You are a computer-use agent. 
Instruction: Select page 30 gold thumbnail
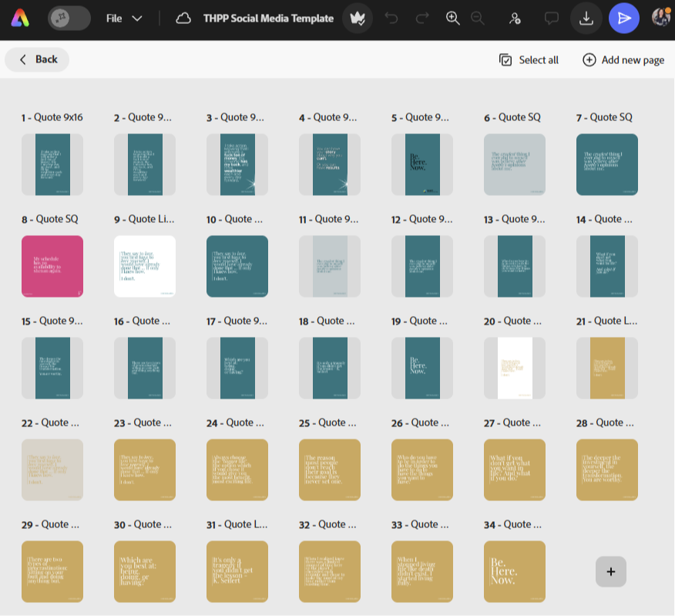coord(145,571)
